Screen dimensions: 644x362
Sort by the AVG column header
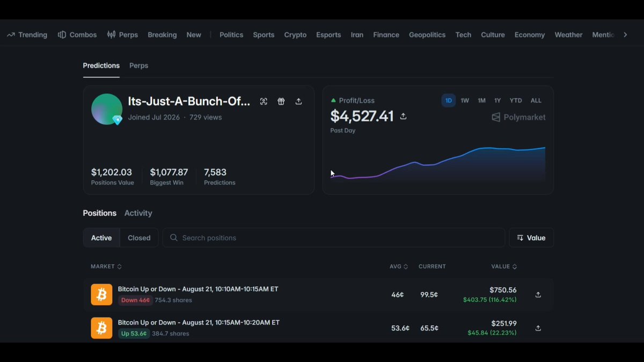(x=399, y=267)
